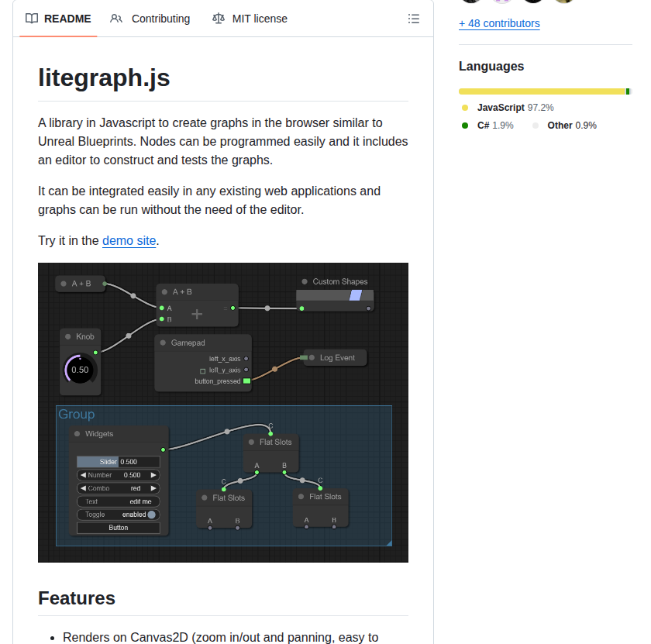Click the Contributing people icon
Screen dimensions: 651x644
click(x=115, y=19)
